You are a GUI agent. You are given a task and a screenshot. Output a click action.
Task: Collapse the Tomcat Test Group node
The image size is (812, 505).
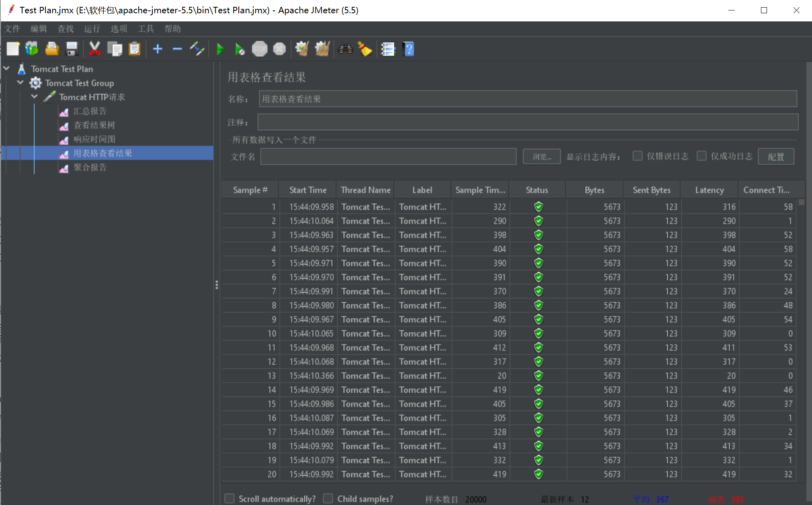click(21, 83)
